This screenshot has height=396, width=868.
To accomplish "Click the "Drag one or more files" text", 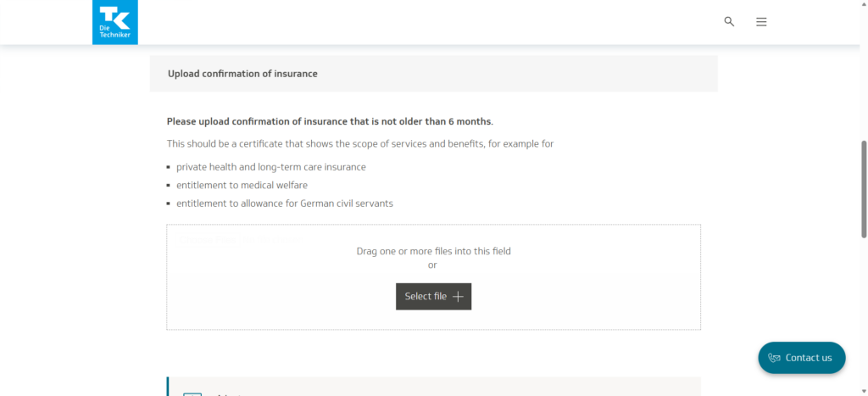I will (x=433, y=251).
